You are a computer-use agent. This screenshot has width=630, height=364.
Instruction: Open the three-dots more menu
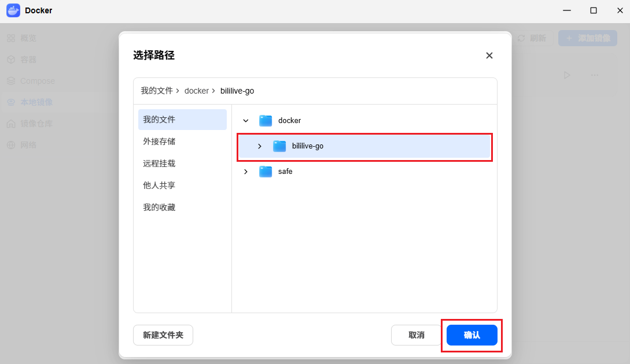595,75
